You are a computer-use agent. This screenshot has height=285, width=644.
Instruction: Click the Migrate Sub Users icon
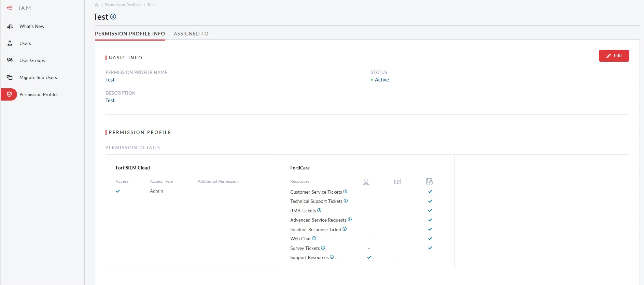coord(10,77)
